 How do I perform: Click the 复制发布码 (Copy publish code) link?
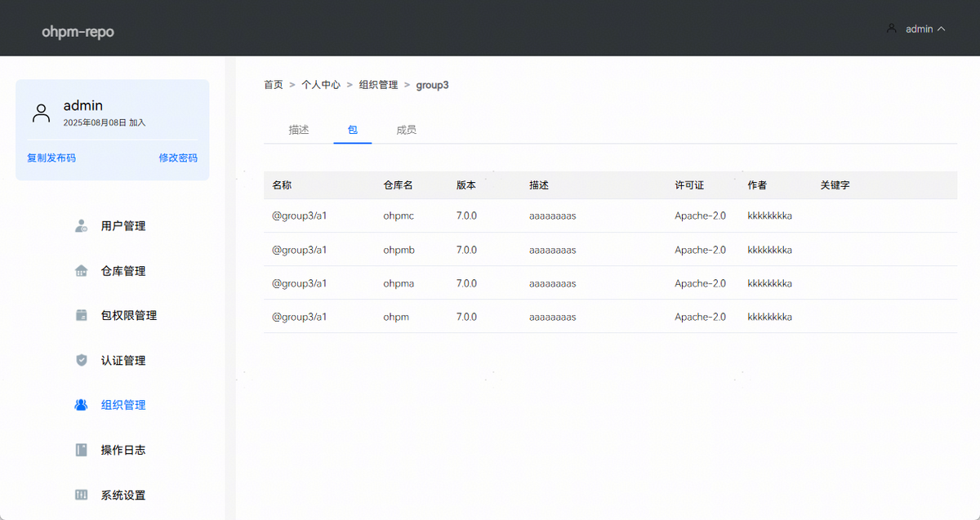[x=51, y=158]
